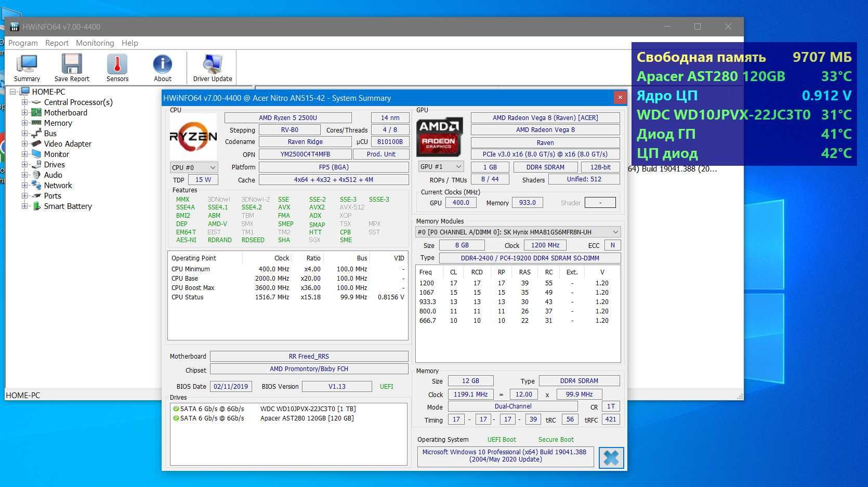Image resolution: width=868 pixels, height=487 pixels.
Task: Click the DDR4-2400 / PC4-19200 type field
Action: coord(530,258)
